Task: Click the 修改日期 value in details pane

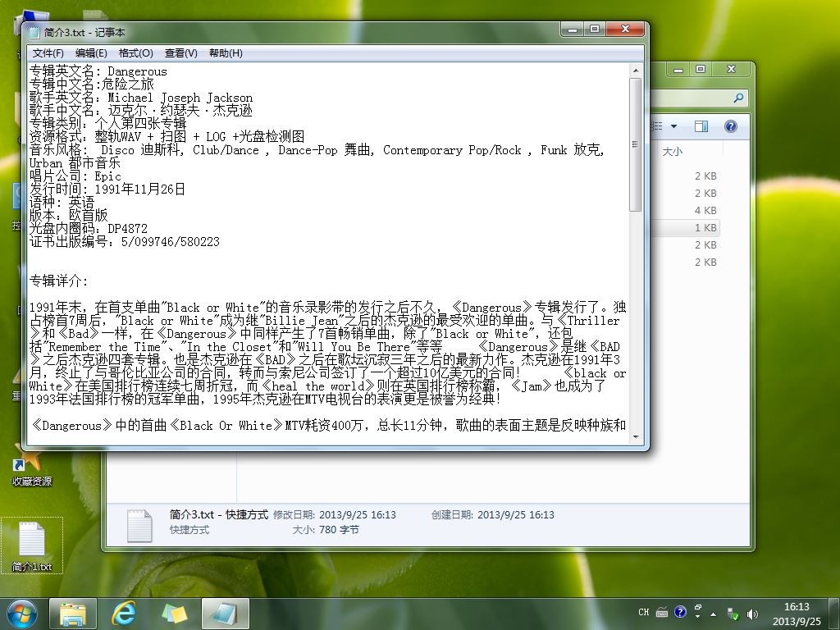Action: click(x=358, y=515)
